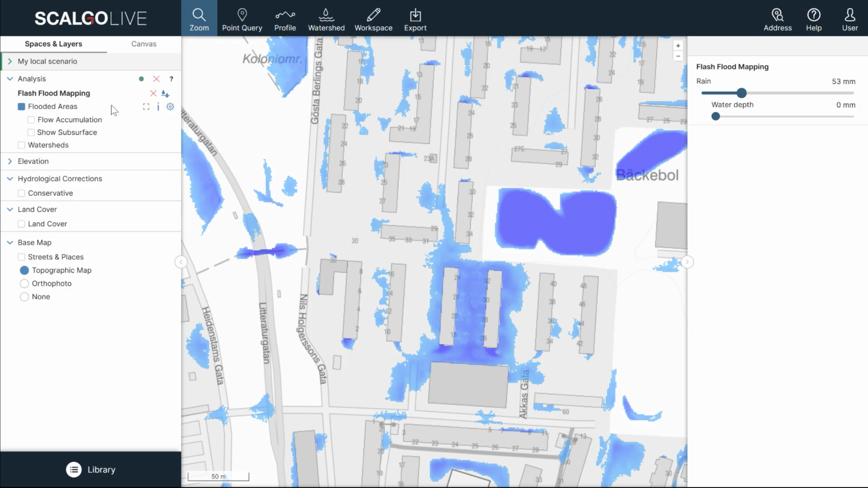Open the Library button label
The width and height of the screenshot is (868, 488).
pyautogui.click(x=101, y=470)
